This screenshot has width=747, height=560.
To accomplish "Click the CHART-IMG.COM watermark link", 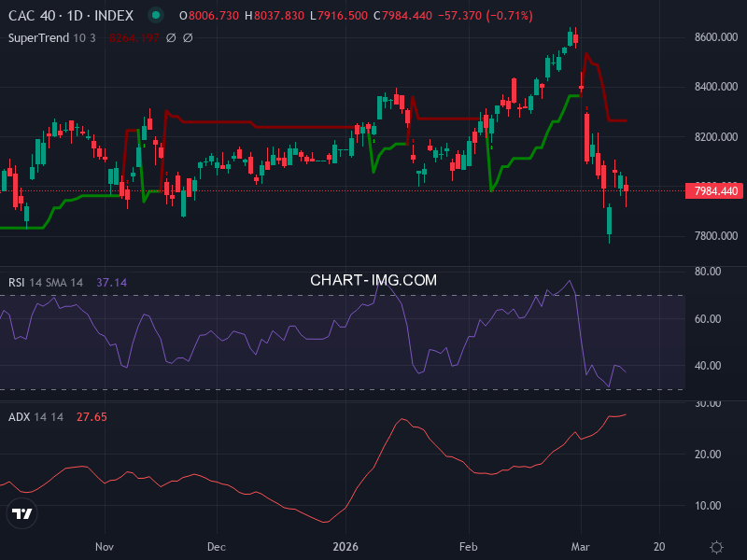I will coord(373,279).
